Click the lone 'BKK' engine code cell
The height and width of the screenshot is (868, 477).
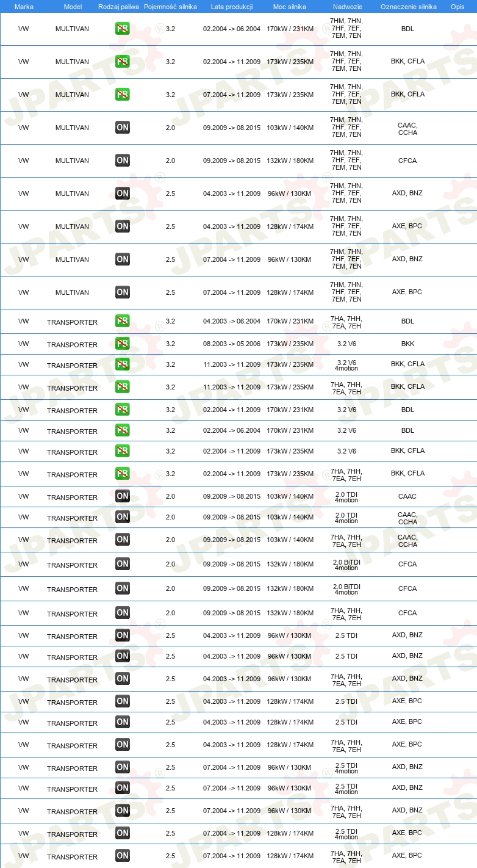click(407, 344)
